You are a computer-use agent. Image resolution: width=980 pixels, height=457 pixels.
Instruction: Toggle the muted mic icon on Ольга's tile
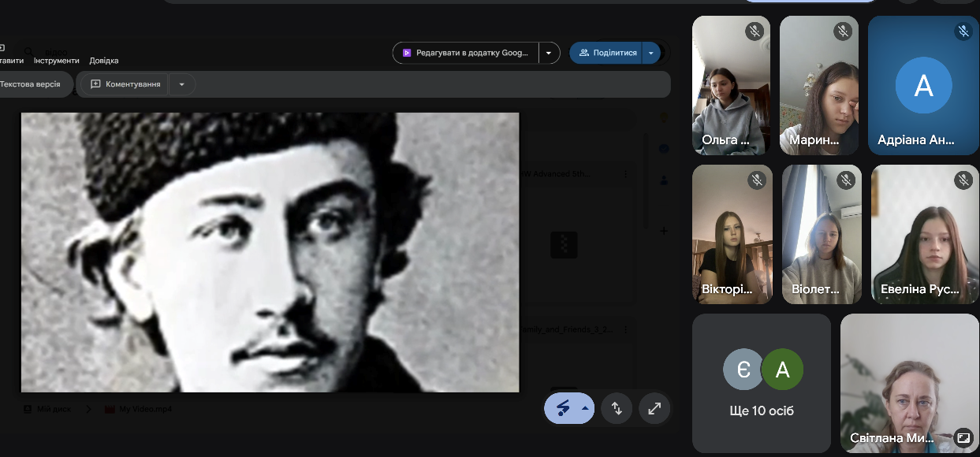(x=755, y=32)
